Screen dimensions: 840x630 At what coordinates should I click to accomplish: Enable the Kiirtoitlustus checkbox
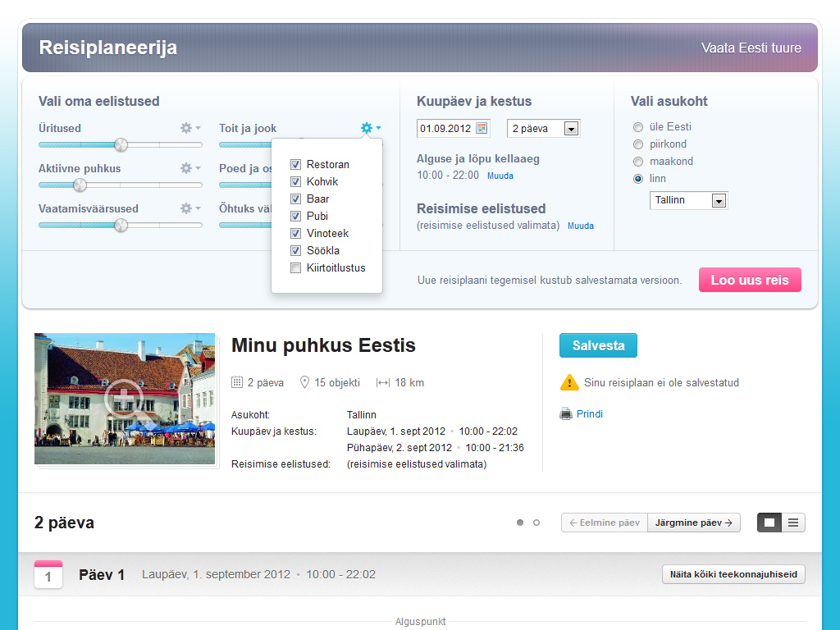coord(295,268)
